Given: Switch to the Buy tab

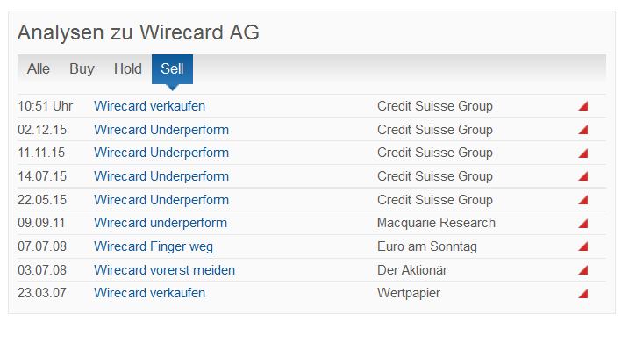Looking at the screenshot, I should coord(82,69).
